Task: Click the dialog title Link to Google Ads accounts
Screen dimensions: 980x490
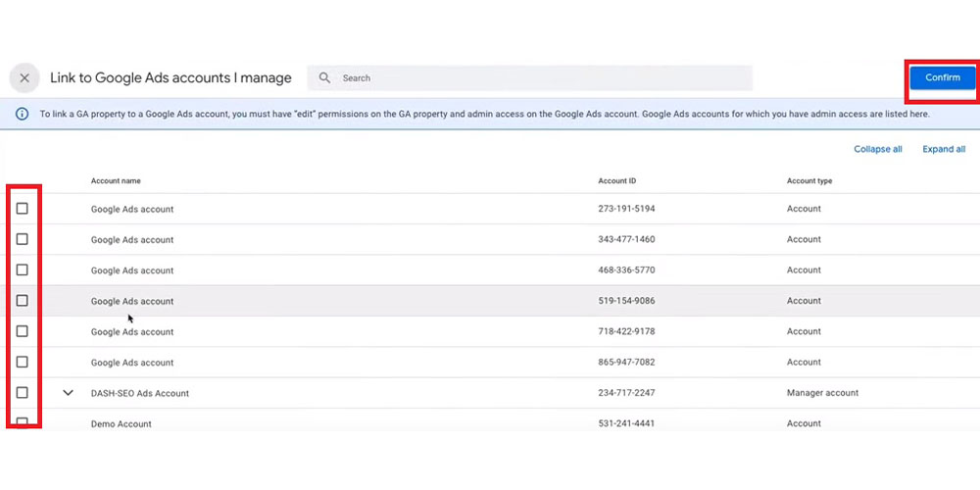Action: pos(171,78)
